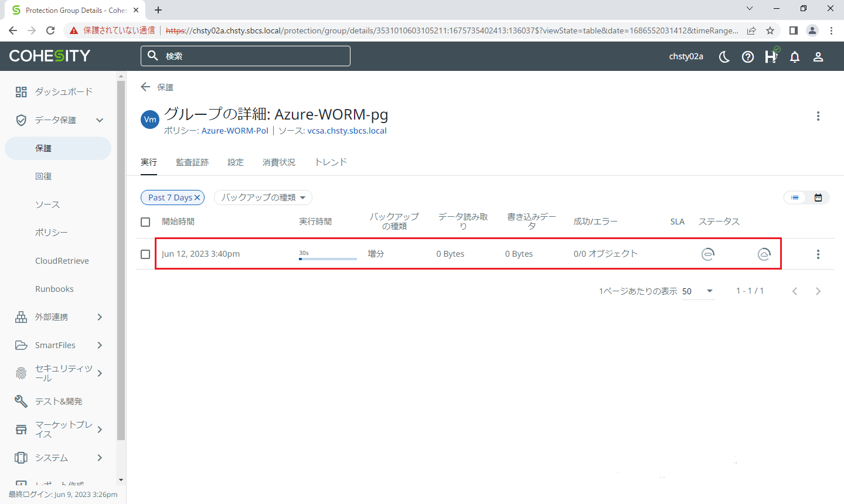Select all runs header checkbox

pyautogui.click(x=145, y=222)
